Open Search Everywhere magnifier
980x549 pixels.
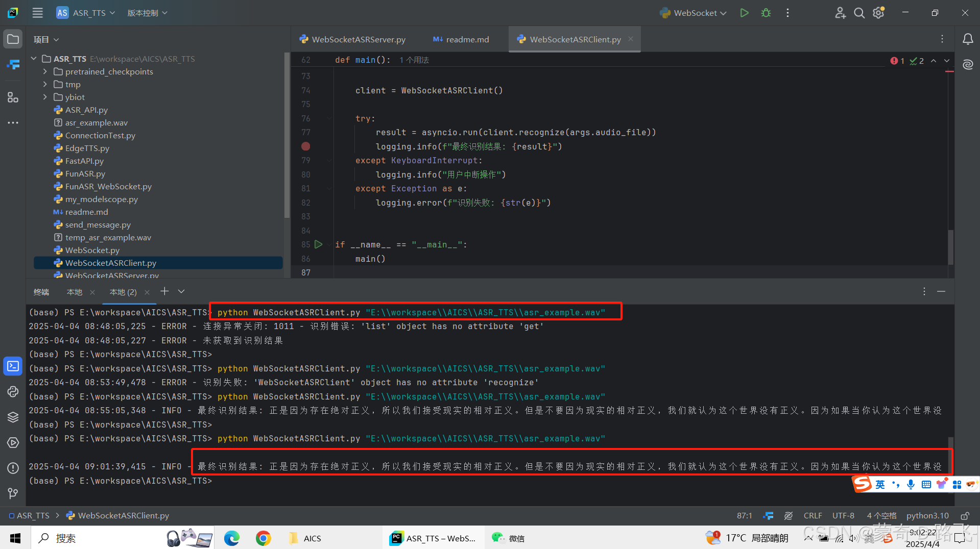[x=859, y=13]
